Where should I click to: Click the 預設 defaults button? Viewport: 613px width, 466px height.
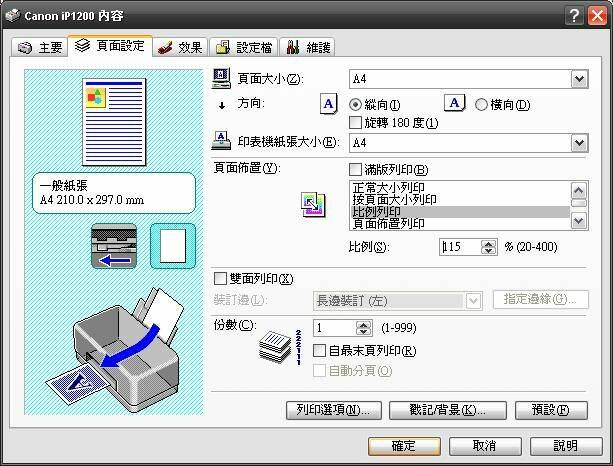click(551, 410)
